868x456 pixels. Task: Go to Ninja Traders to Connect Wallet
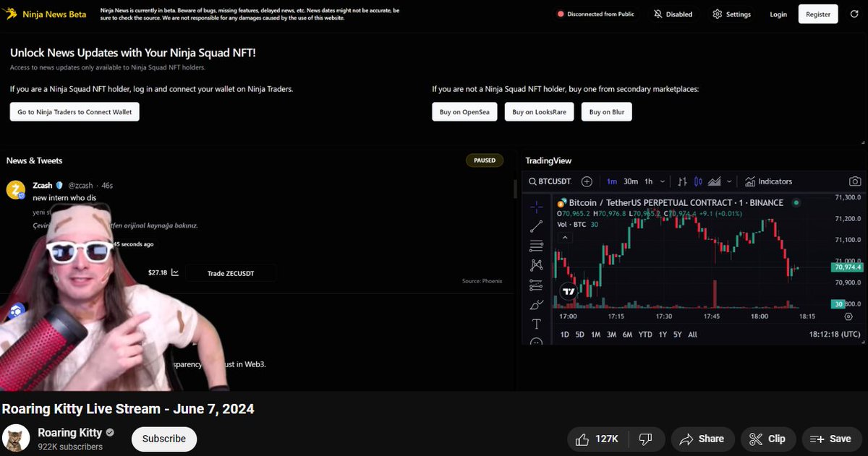point(75,112)
